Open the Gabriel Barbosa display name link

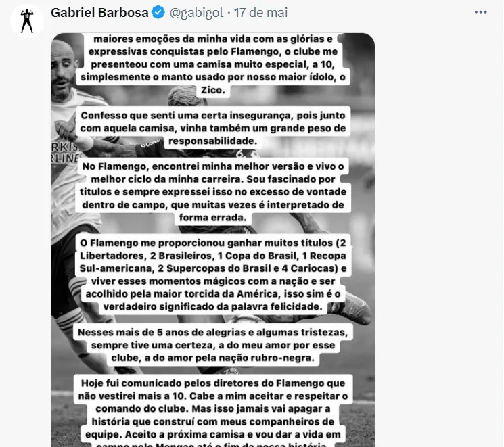click(x=99, y=13)
